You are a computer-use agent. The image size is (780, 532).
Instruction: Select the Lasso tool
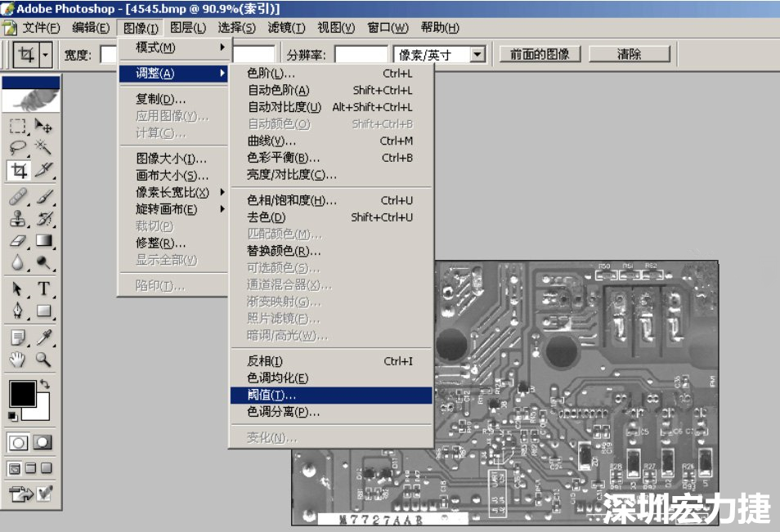point(17,147)
